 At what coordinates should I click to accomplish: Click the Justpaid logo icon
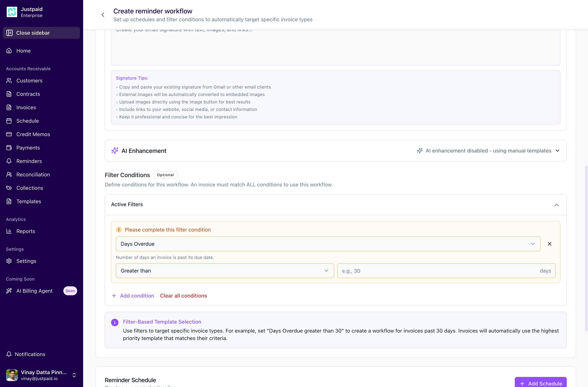pos(12,12)
